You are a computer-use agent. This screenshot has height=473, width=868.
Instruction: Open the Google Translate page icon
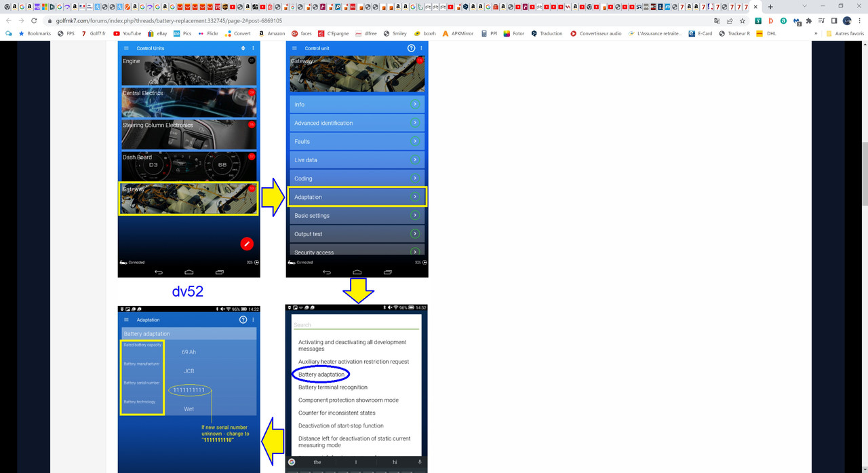[x=717, y=21]
